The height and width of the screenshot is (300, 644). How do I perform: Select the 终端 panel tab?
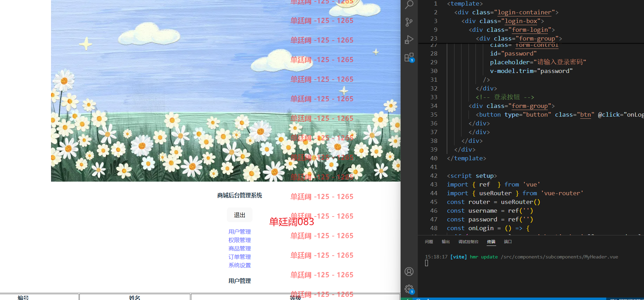click(x=491, y=242)
